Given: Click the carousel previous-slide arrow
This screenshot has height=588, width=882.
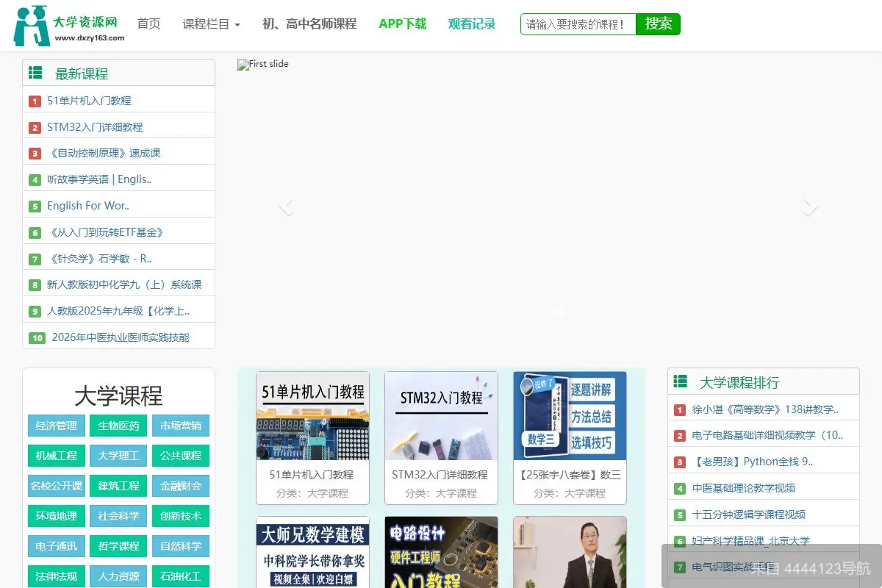Looking at the screenshot, I should tap(286, 208).
